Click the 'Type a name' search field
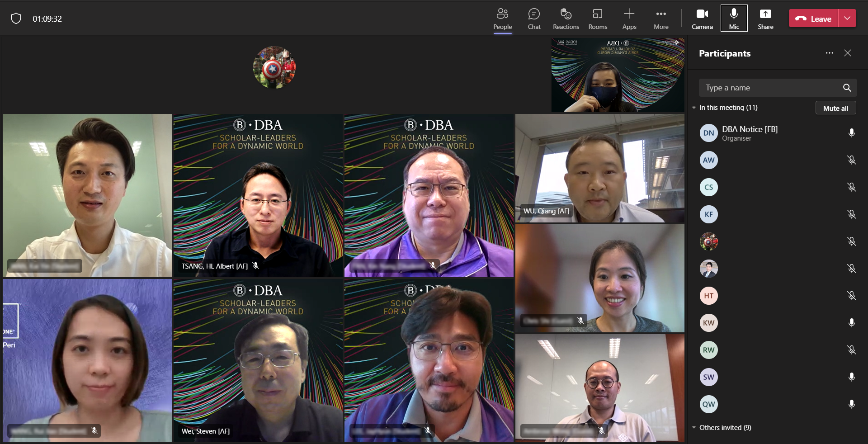This screenshot has height=444, width=868. pos(769,88)
